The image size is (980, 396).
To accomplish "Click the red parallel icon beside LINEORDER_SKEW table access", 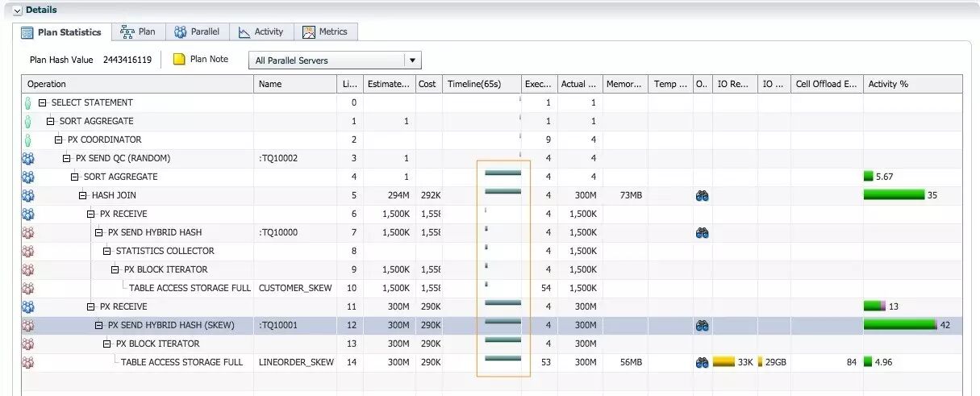I will (27, 362).
